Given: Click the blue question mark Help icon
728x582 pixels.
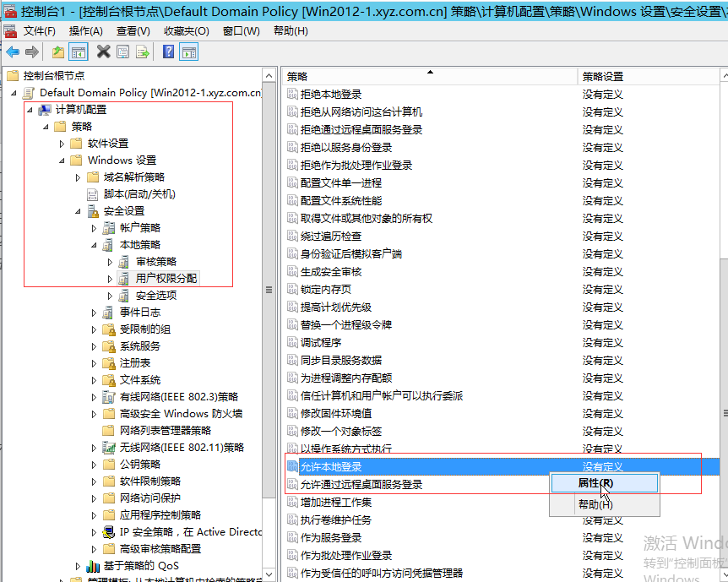Looking at the screenshot, I should tap(169, 52).
